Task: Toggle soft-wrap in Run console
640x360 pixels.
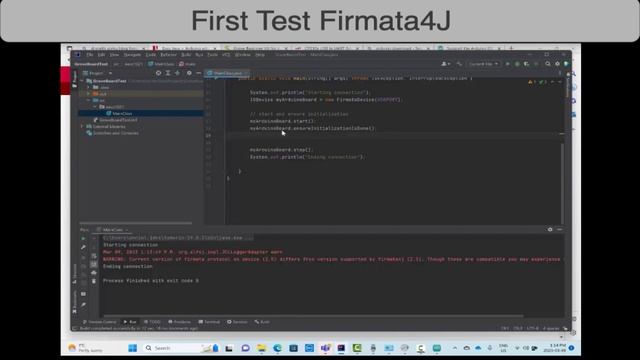Action: pos(94,256)
